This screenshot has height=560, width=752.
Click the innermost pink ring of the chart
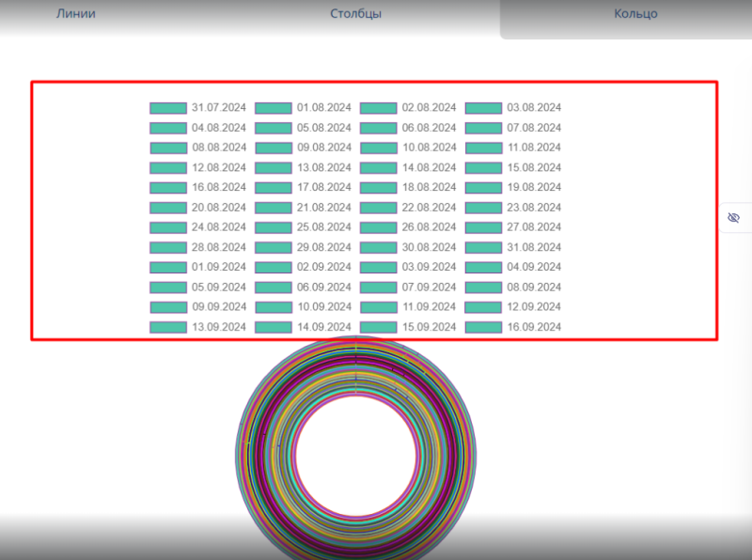click(295, 451)
